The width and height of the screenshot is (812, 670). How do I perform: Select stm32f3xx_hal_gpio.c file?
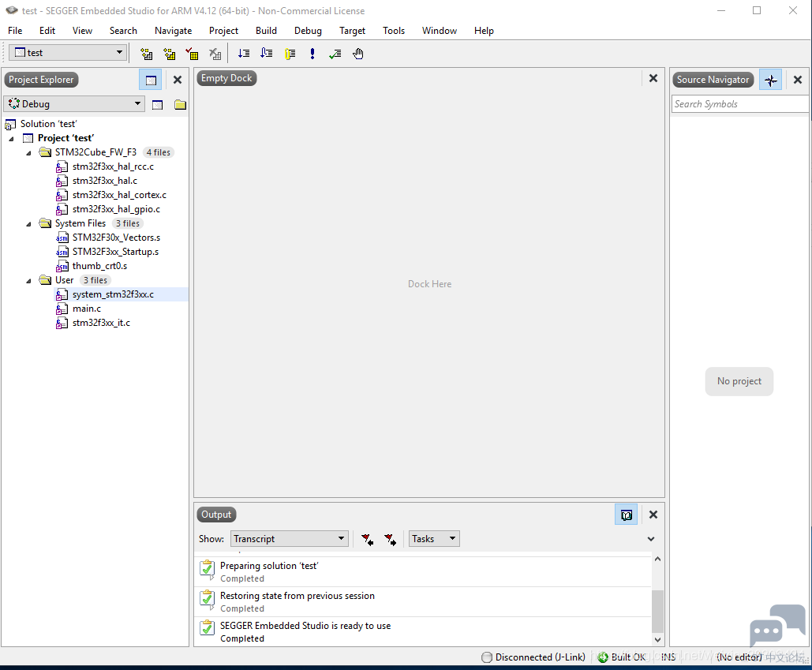116,209
